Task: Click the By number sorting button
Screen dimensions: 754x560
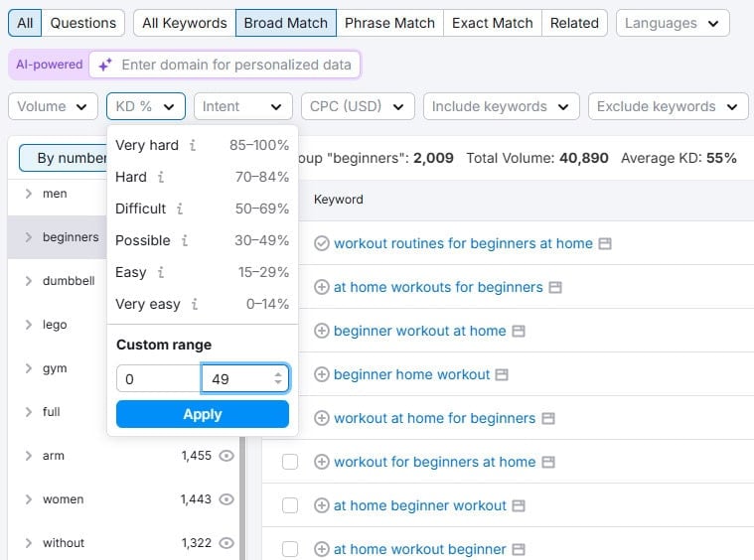Action: tap(63, 158)
